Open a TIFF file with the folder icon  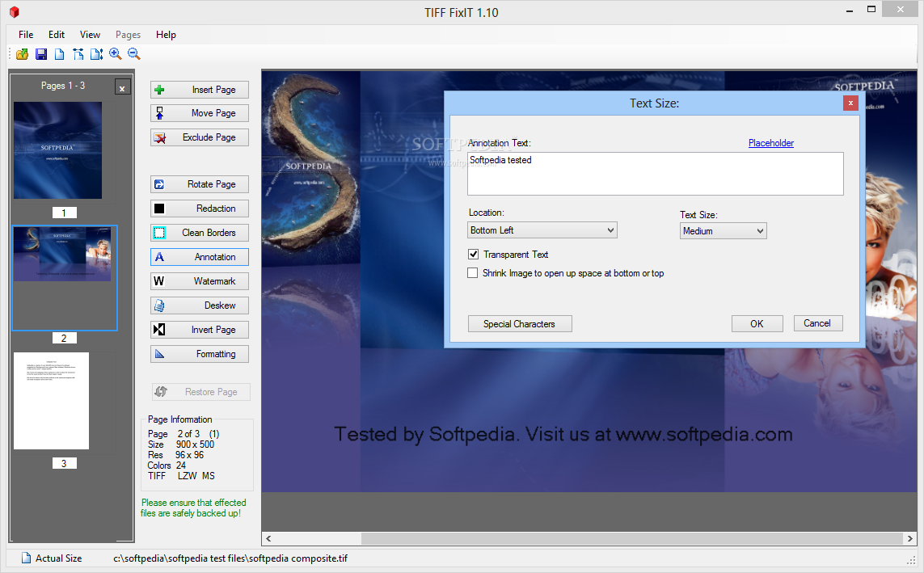(23, 54)
